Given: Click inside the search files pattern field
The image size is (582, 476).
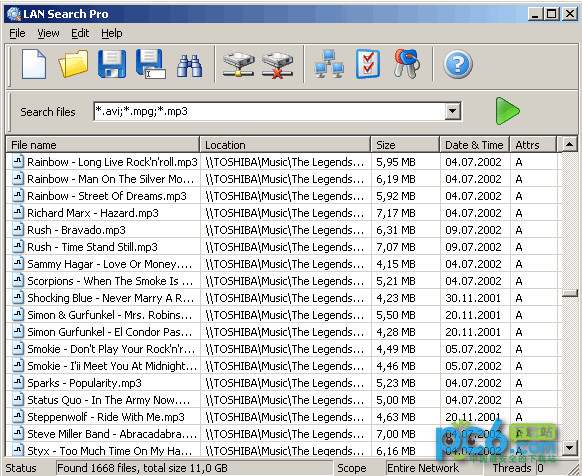Looking at the screenshot, I should pyautogui.click(x=269, y=111).
